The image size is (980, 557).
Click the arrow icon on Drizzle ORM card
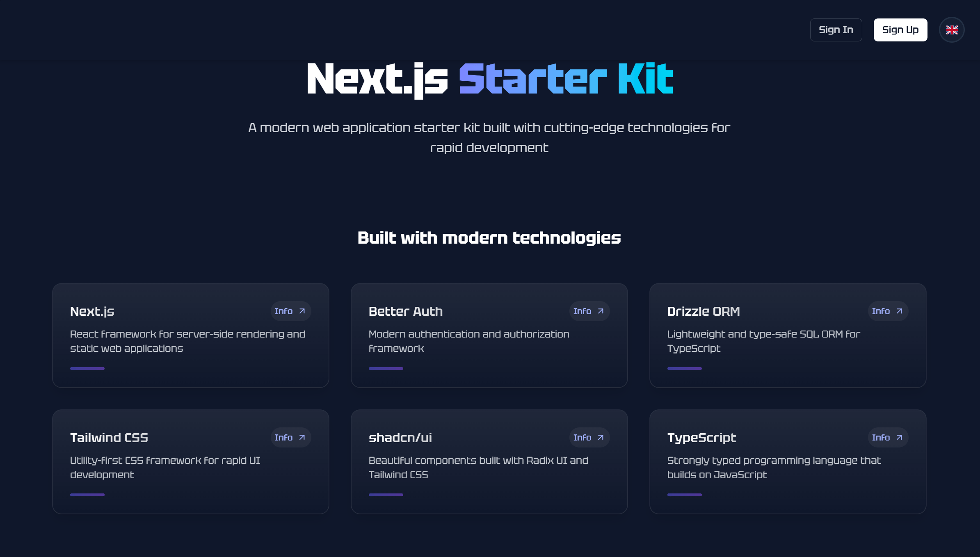point(899,311)
